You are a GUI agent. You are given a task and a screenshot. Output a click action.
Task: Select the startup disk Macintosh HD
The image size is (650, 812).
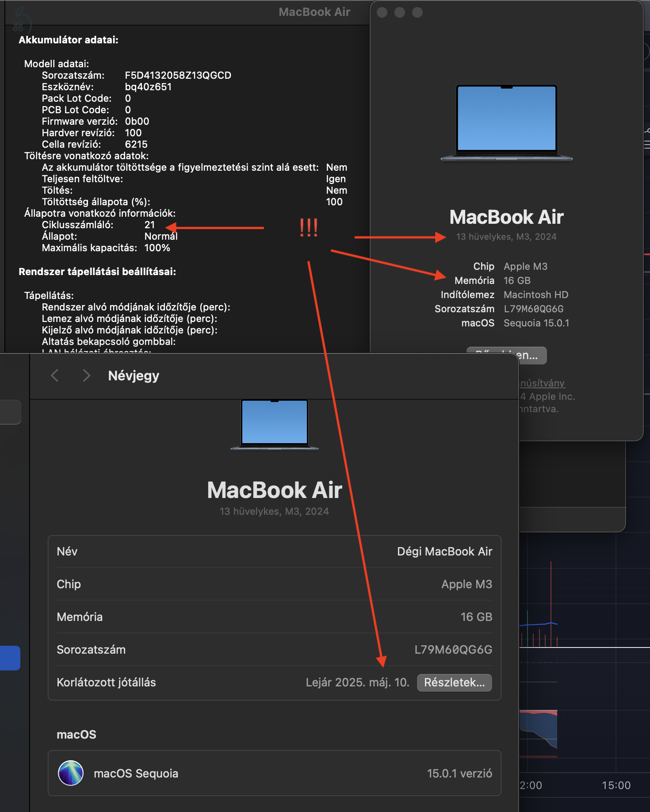click(536, 295)
